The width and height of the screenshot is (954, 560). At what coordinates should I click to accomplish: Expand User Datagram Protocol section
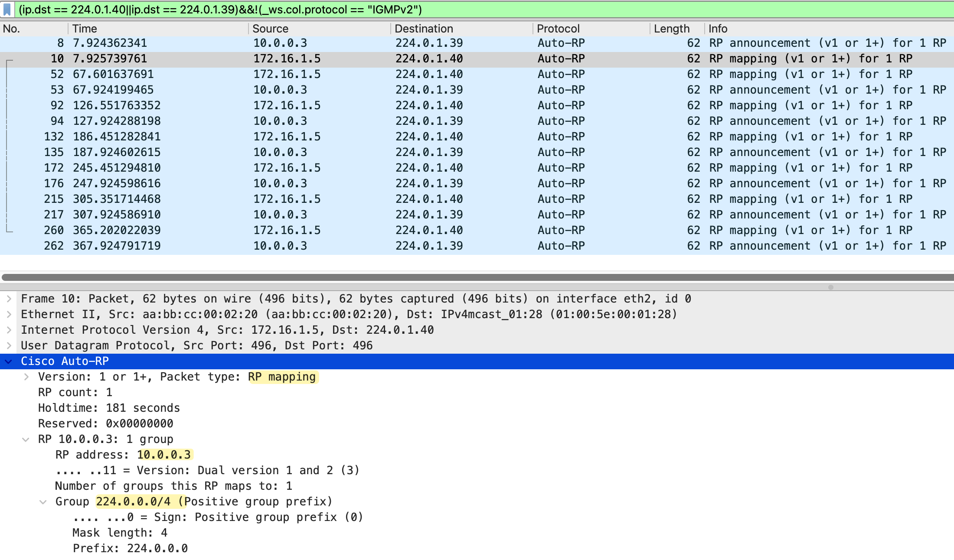tap(9, 345)
